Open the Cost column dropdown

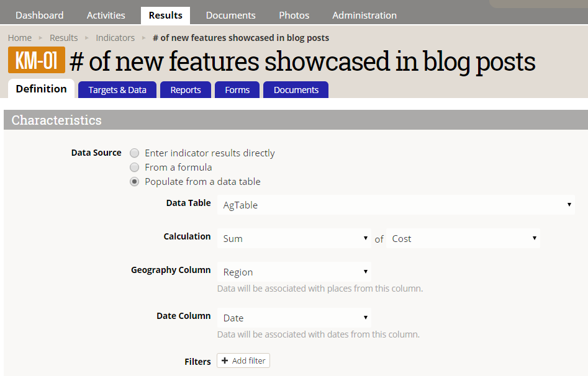pos(463,238)
